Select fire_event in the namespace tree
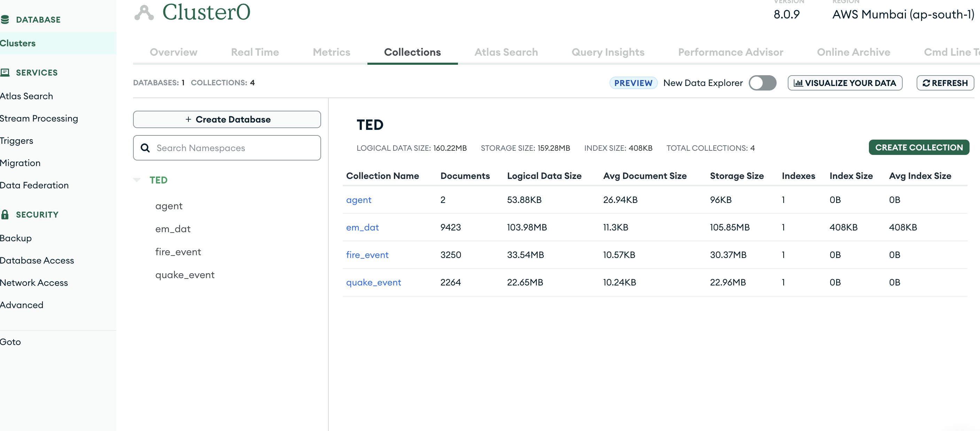The height and width of the screenshot is (431, 980). pos(178,252)
